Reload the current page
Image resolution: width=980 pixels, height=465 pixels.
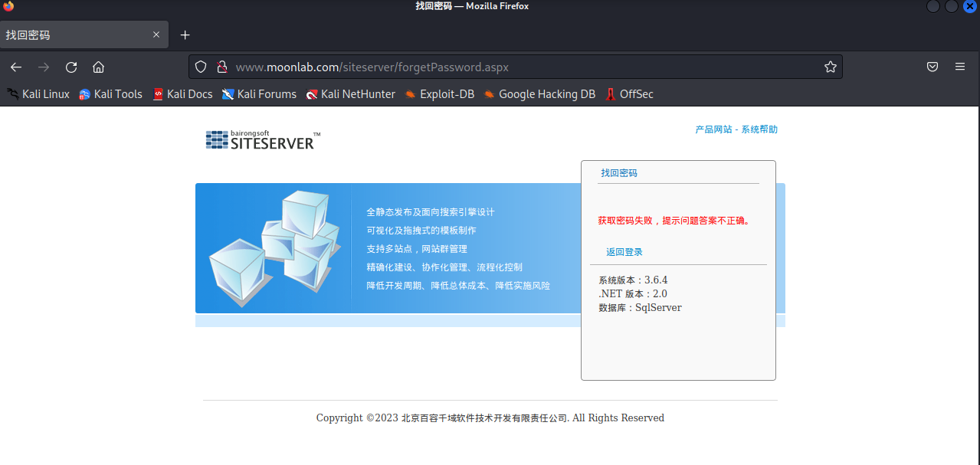70,67
